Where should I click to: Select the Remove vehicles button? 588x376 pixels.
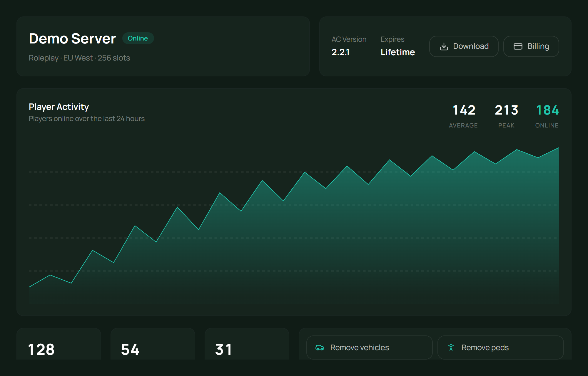(x=369, y=348)
